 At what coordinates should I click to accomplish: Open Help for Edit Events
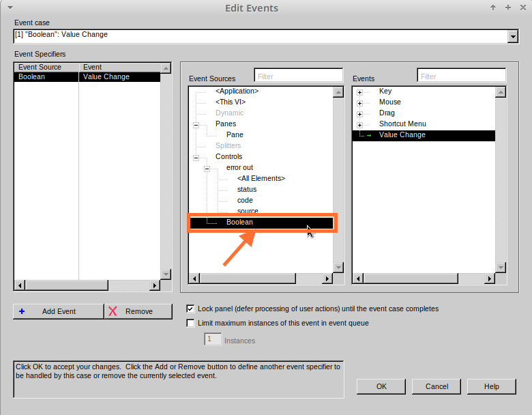click(492, 386)
